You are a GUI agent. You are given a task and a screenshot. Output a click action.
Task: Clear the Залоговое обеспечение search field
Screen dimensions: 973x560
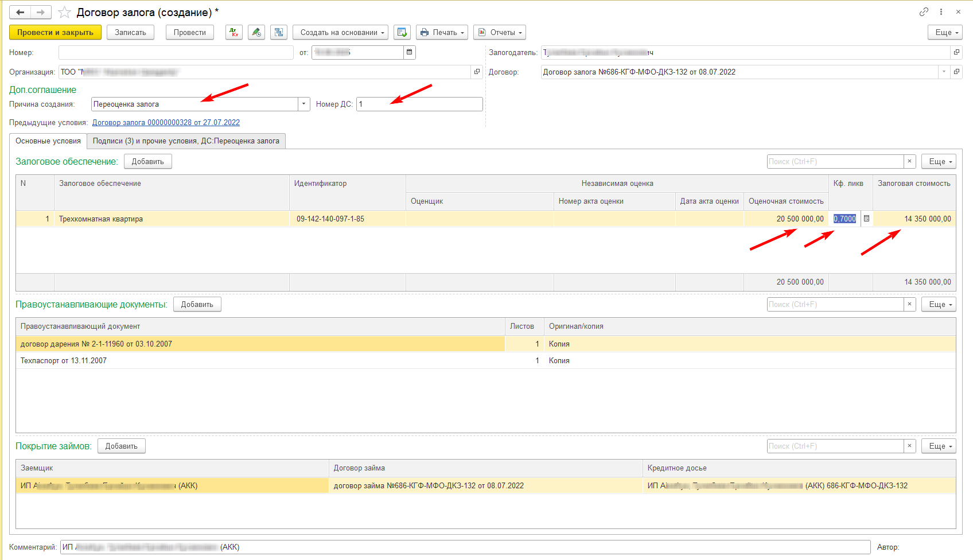909,161
